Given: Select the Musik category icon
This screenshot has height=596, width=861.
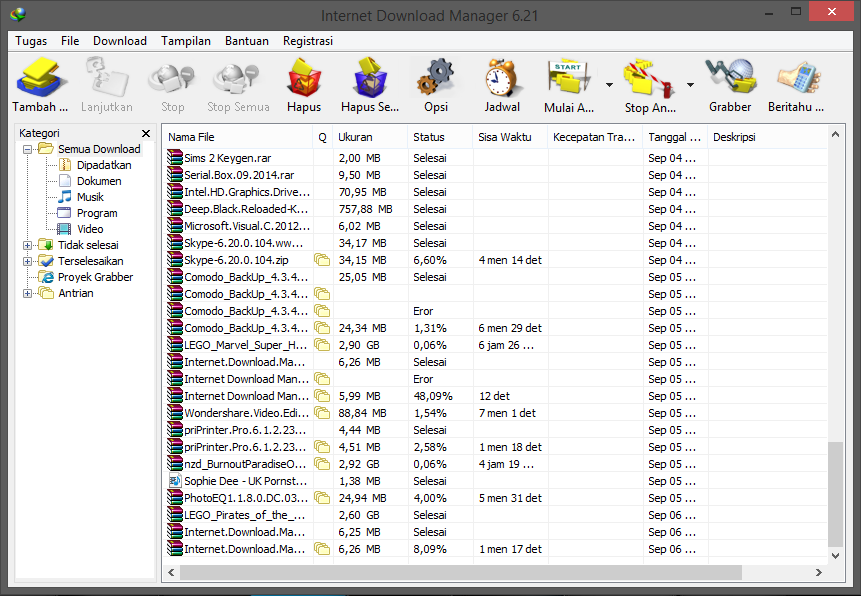Looking at the screenshot, I should tap(65, 197).
